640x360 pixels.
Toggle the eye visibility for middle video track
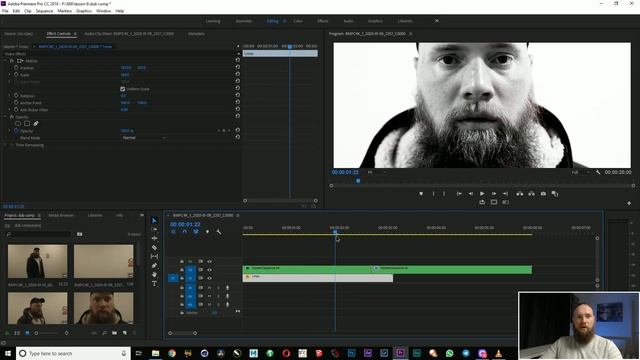pos(209,270)
